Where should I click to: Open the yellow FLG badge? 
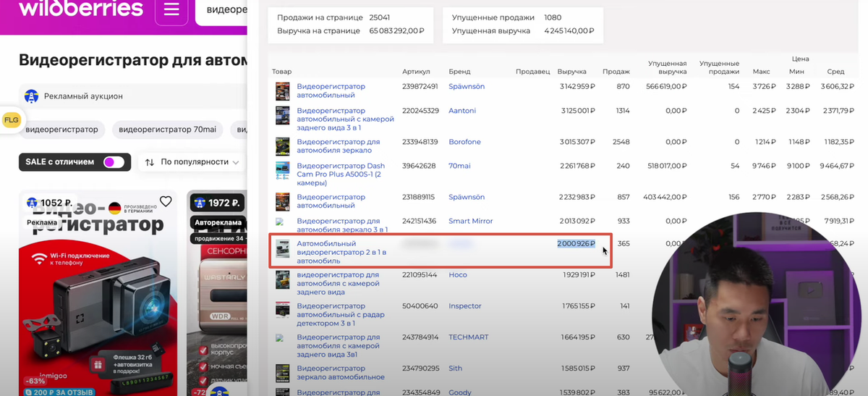pos(12,120)
